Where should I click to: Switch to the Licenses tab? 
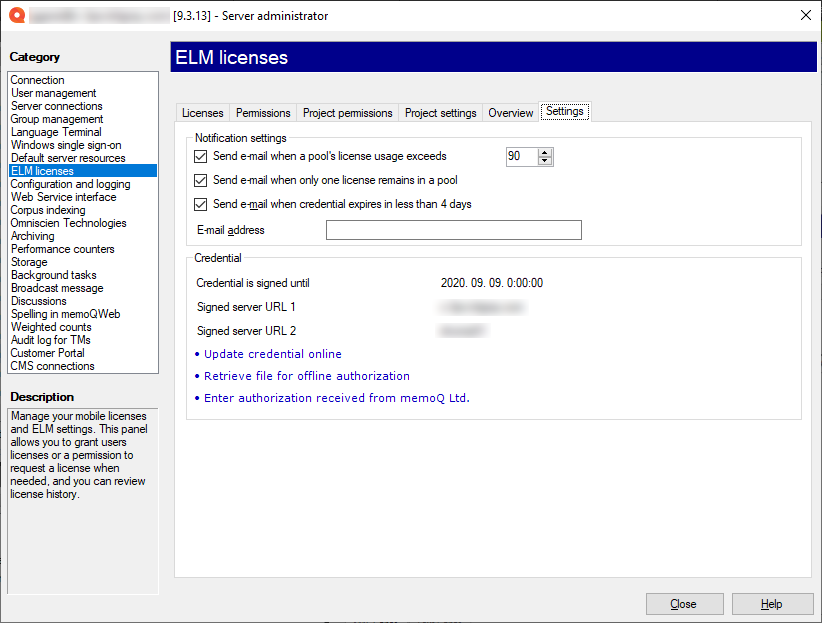click(202, 112)
